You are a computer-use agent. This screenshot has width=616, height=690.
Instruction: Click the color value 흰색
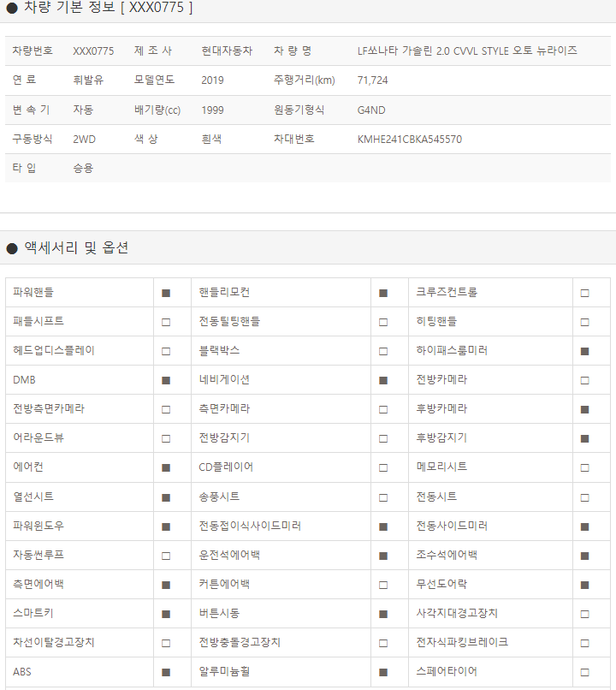point(211,139)
